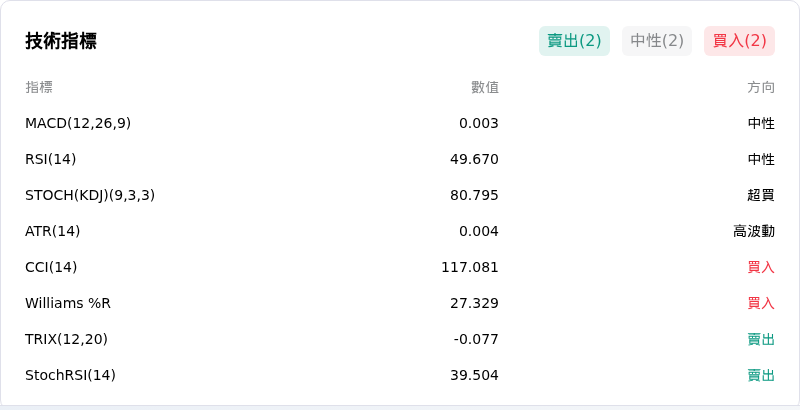
Task: Click the 買入(2) red badge
Action: pos(739,41)
